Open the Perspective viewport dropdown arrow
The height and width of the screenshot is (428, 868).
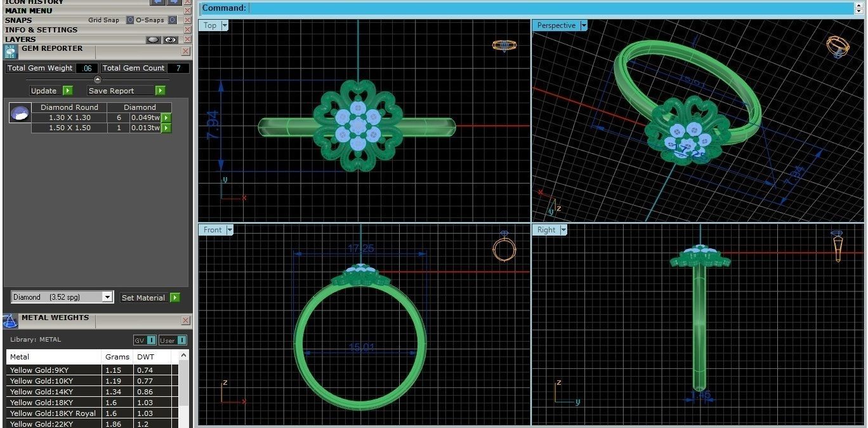click(584, 25)
